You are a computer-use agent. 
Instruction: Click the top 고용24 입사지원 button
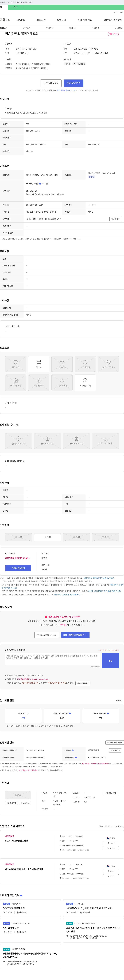(x=74, y=83)
